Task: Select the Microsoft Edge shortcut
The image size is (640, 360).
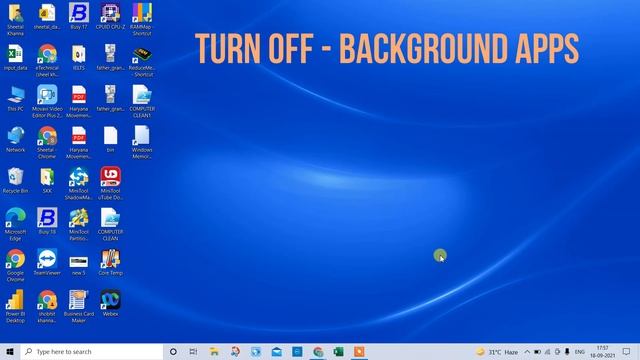Action: point(16,218)
